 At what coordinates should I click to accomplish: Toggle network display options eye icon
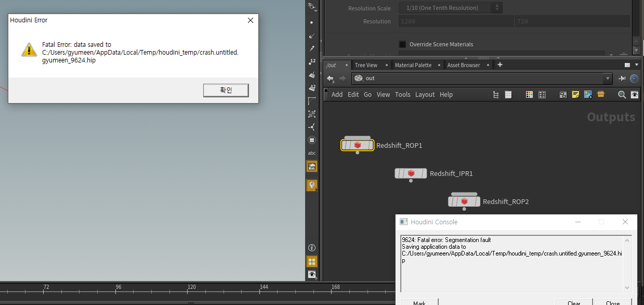coord(635,95)
